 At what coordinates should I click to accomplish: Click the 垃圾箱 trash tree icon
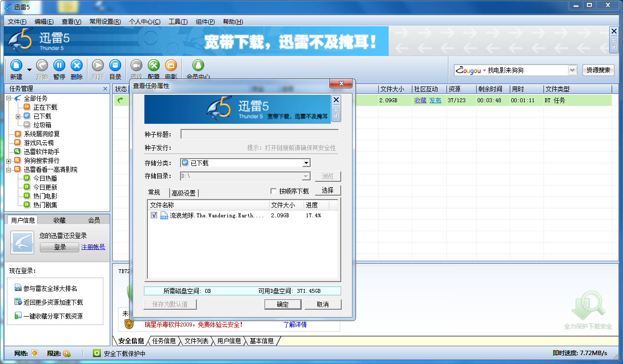27,125
